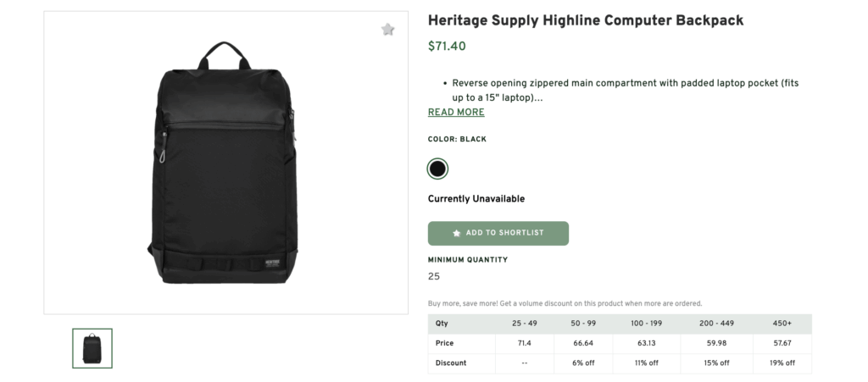Select the backpack thumbnail below main image
Viewport: 868px width, 382px height.
[x=92, y=348]
